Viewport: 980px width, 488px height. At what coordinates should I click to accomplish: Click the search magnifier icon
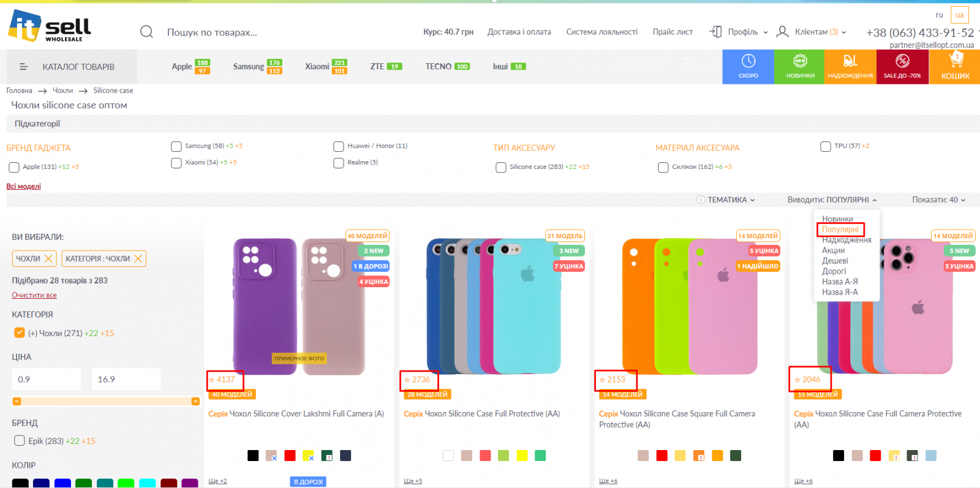[x=146, y=32]
